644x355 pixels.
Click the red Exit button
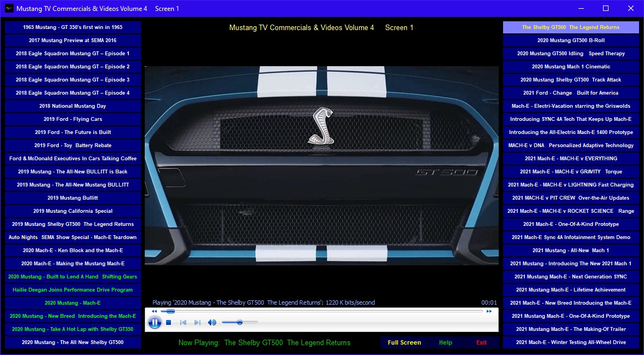tap(481, 342)
